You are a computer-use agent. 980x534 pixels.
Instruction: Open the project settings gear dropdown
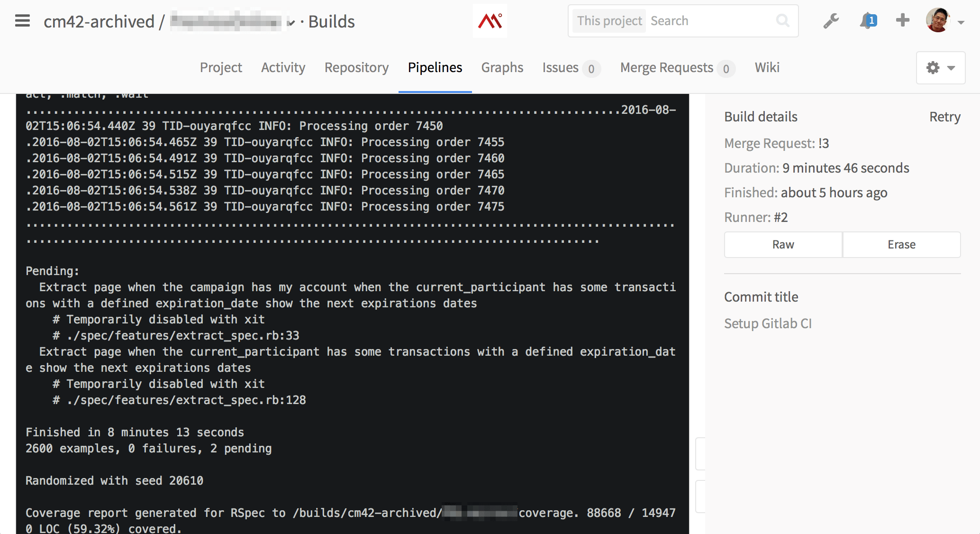pos(940,68)
